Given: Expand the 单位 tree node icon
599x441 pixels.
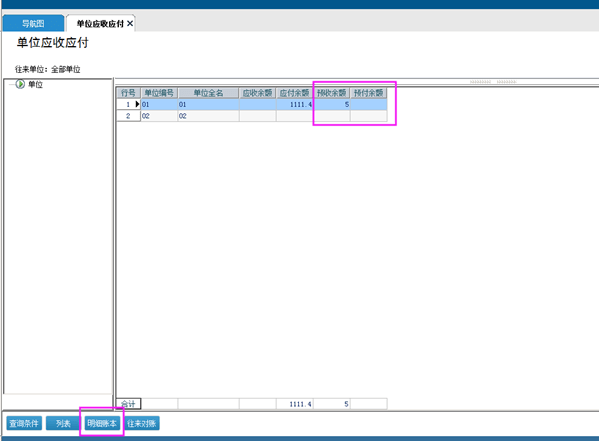Looking at the screenshot, I should point(20,84).
